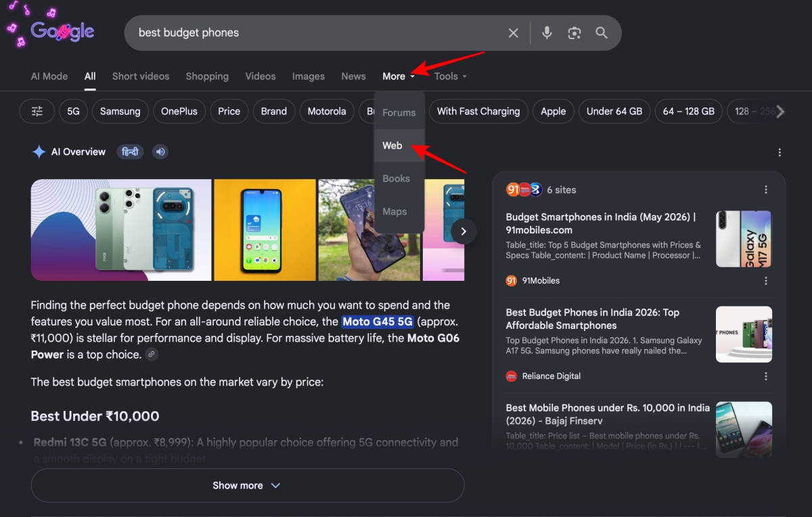This screenshot has height=517, width=812.
Task: Select the All results tab
Action: [x=90, y=76]
